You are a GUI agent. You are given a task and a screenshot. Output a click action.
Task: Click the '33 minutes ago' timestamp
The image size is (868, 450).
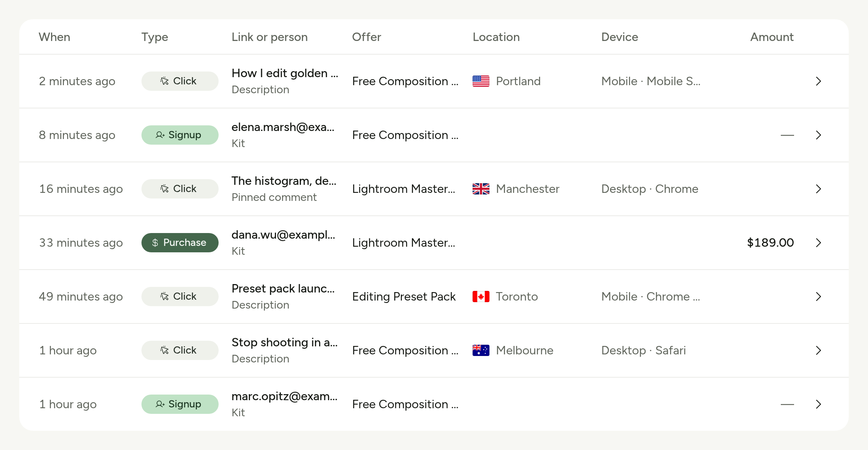[81, 243]
